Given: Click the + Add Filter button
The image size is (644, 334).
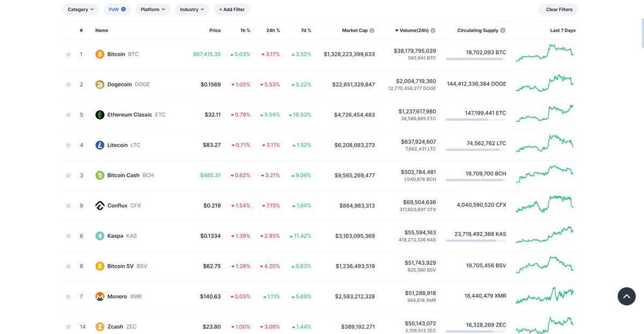Looking at the screenshot, I should coord(232,9).
